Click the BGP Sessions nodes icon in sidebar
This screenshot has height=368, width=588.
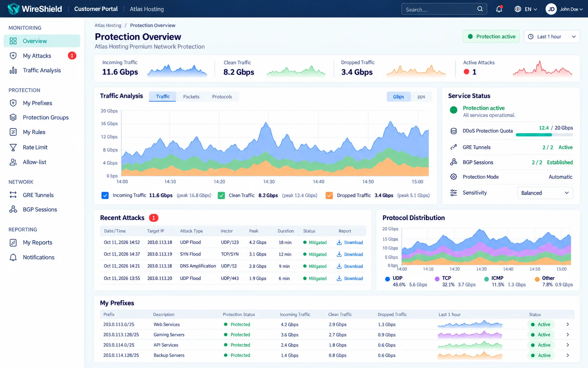tap(13, 209)
